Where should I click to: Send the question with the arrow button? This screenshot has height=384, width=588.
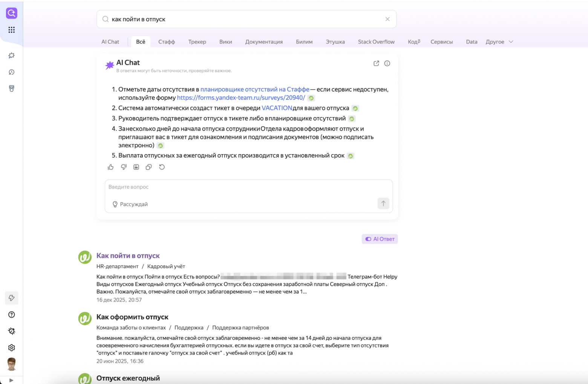click(x=383, y=203)
